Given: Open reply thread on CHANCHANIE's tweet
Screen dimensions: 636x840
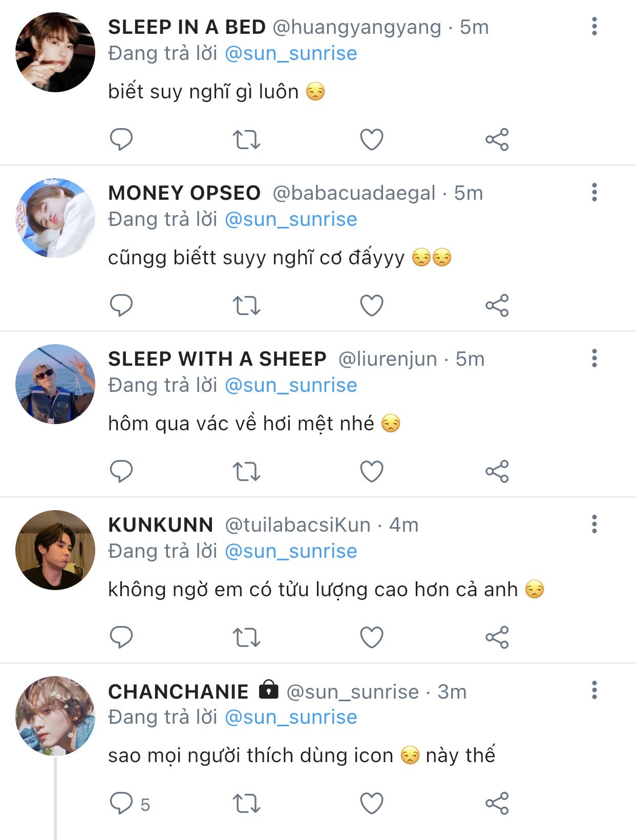Looking at the screenshot, I should coord(121,803).
